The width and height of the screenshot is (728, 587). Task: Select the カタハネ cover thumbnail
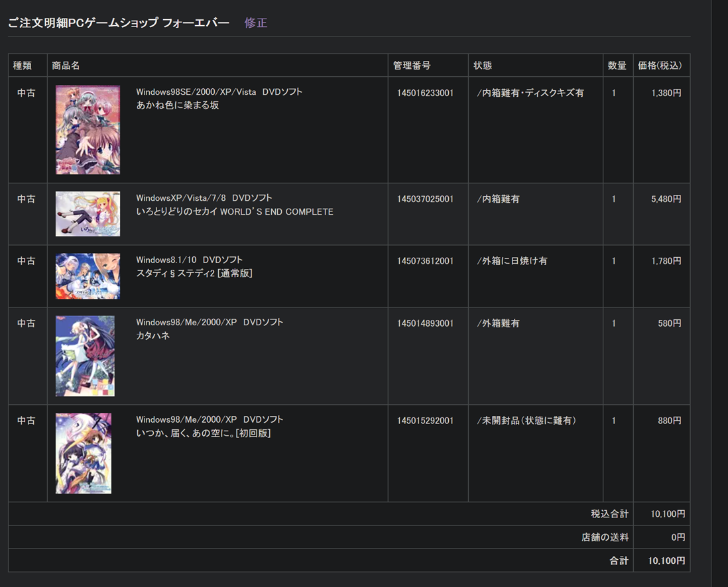point(85,356)
